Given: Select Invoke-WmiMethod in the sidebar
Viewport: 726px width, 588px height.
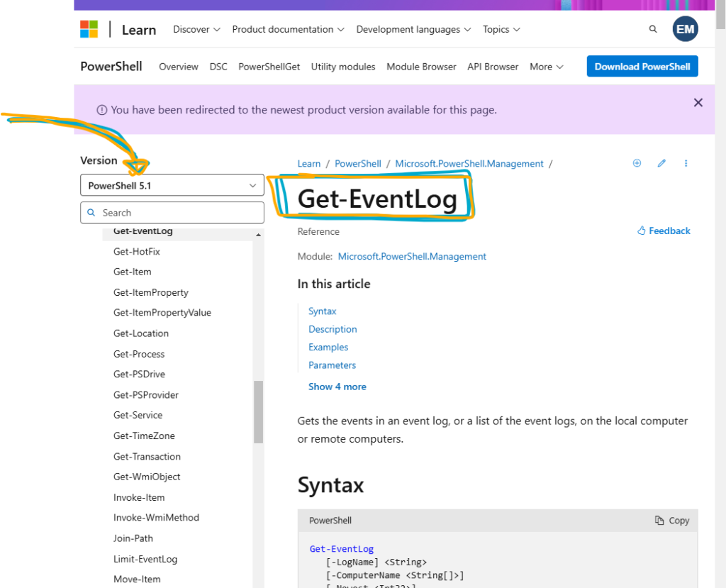Looking at the screenshot, I should point(156,518).
